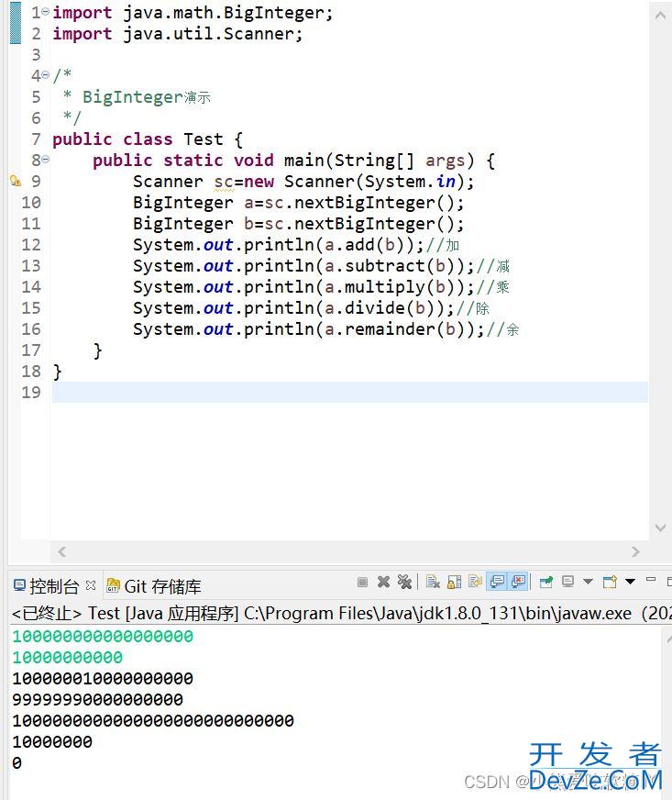672x800 pixels.
Task: Remove all terminated launches via the double-X icon
Action: (x=404, y=583)
